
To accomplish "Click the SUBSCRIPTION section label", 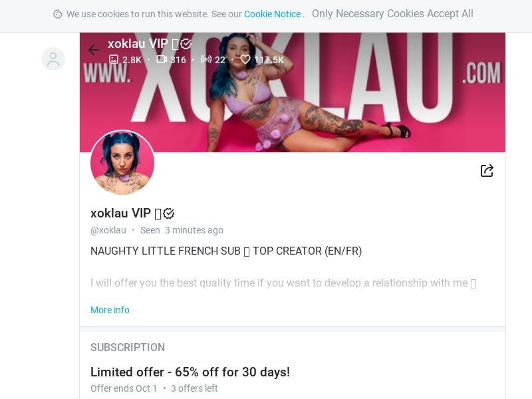I will coord(128,347).
